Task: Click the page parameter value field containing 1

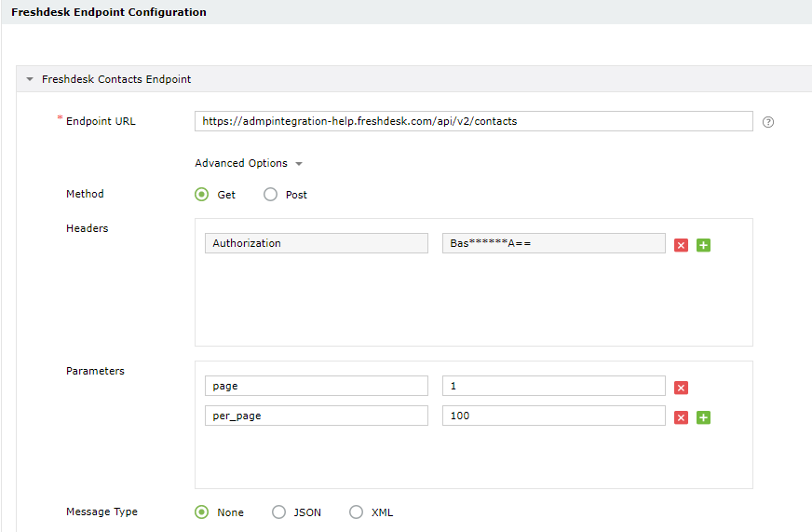Action: point(553,386)
